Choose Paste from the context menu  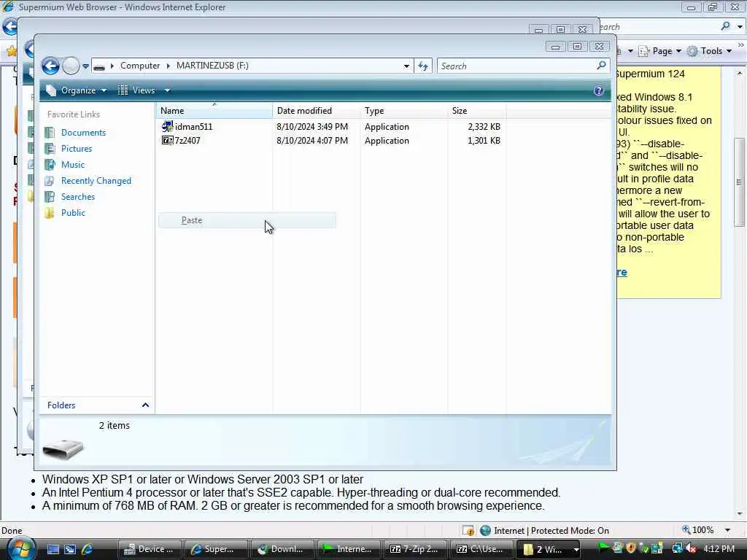[247, 220]
